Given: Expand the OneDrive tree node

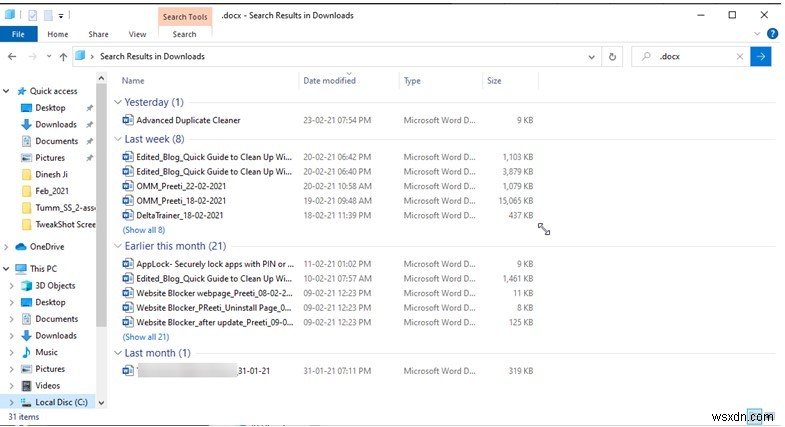Looking at the screenshot, I should pyautogui.click(x=6, y=247).
